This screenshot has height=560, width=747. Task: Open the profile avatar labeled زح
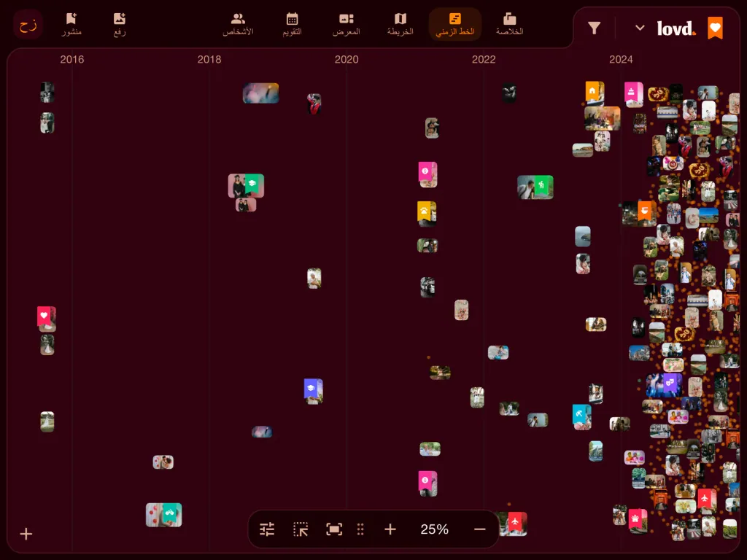[x=28, y=26]
